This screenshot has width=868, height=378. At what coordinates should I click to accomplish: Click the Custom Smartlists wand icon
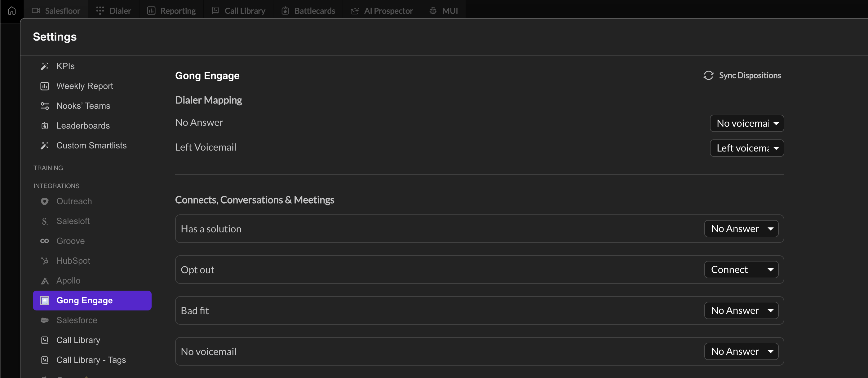44,146
